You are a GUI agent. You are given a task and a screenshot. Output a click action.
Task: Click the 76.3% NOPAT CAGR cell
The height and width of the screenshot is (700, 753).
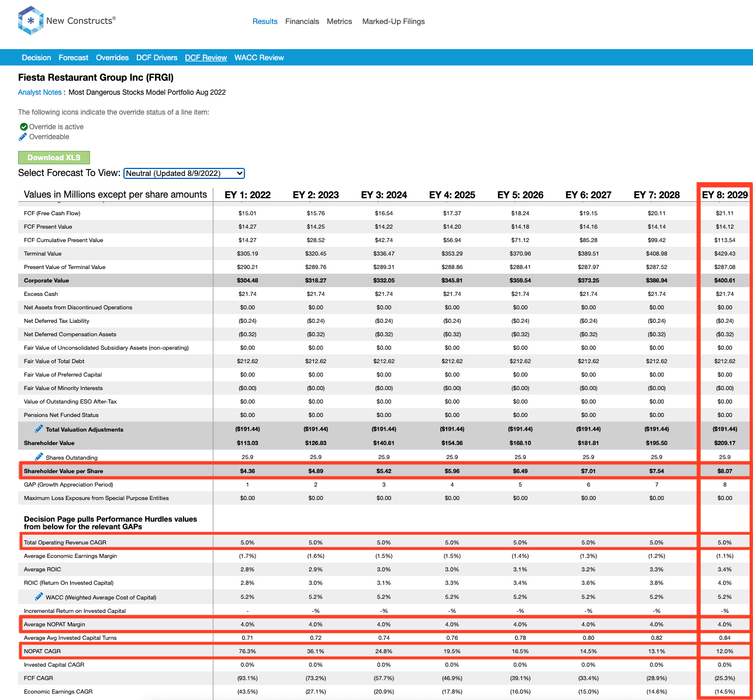pyautogui.click(x=247, y=651)
